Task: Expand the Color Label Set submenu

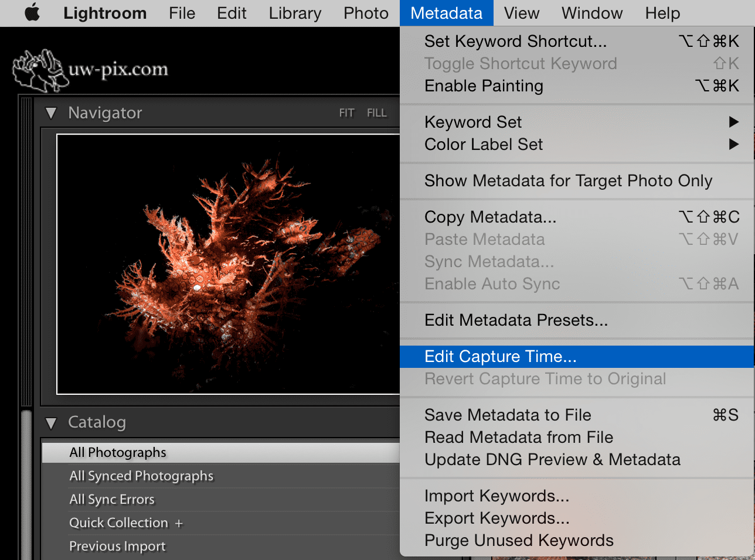Action: click(x=577, y=144)
